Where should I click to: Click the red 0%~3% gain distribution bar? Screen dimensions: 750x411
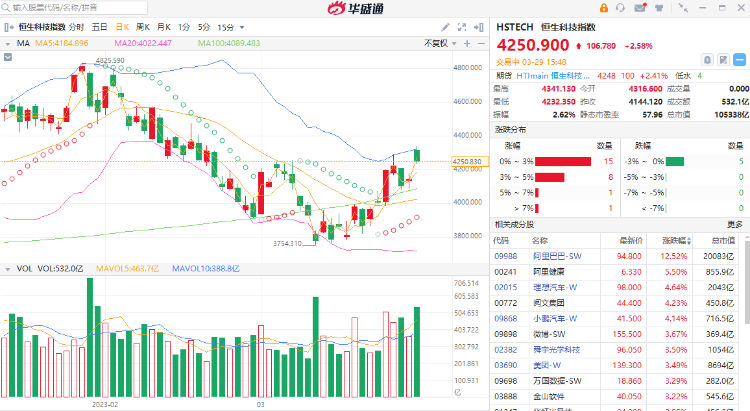click(x=562, y=162)
